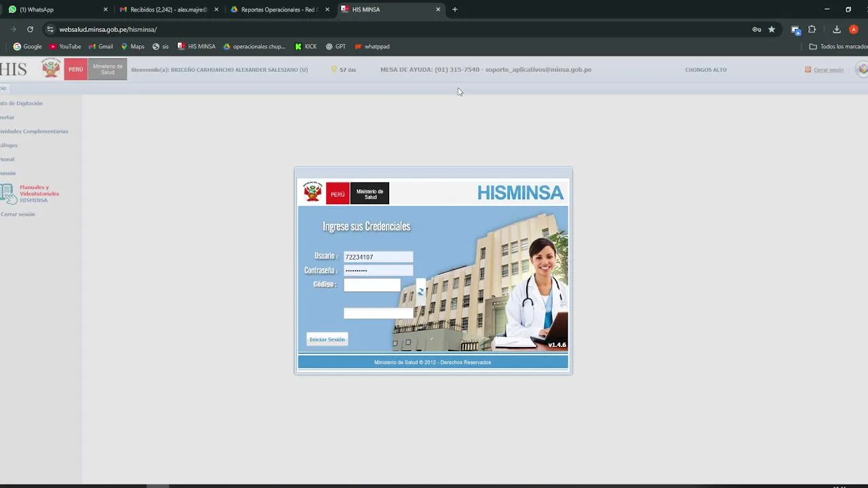Open the Digitación sidebar menu item
This screenshot has width=868, height=488.
point(21,104)
